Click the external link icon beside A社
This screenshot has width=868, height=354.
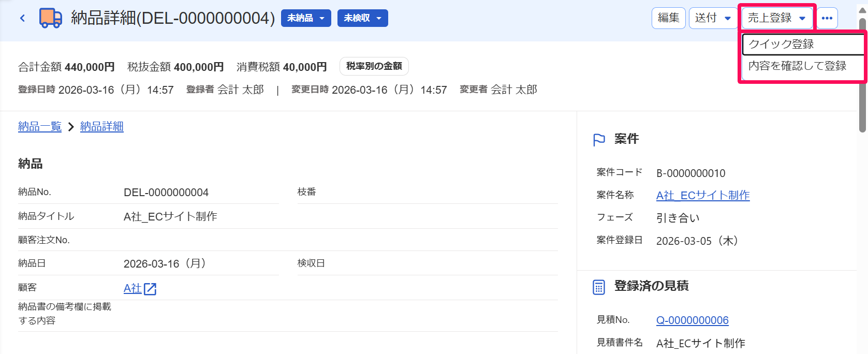(x=150, y=289)
